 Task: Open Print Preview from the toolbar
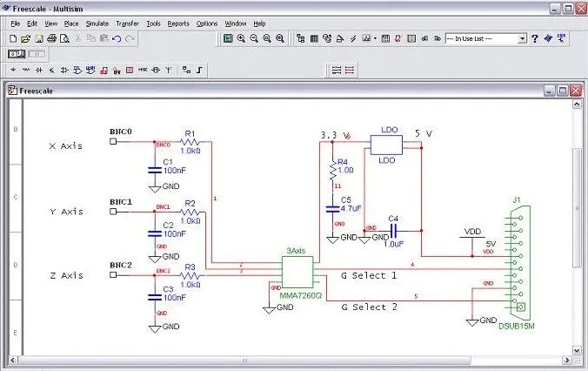point(65,38)
